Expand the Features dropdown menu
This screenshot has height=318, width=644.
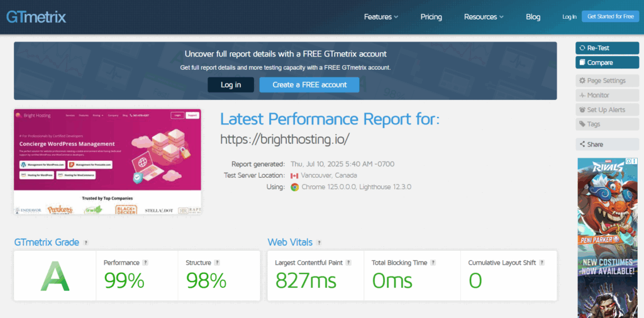[x=380, y=17]
